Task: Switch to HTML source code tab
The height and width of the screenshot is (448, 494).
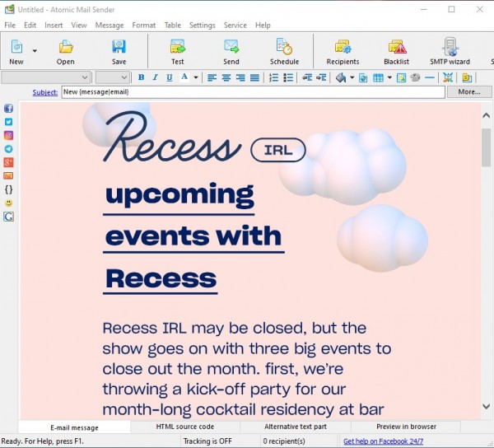Action: [185, 427]
